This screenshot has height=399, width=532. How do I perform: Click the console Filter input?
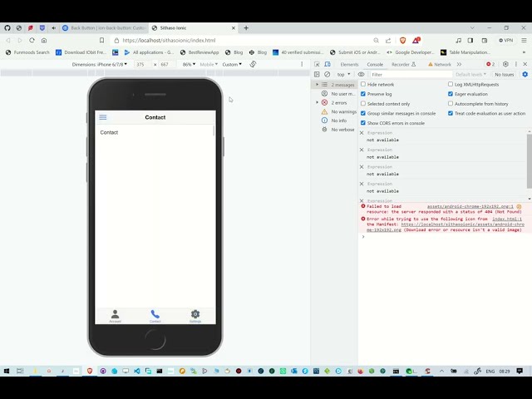[411, 74]
